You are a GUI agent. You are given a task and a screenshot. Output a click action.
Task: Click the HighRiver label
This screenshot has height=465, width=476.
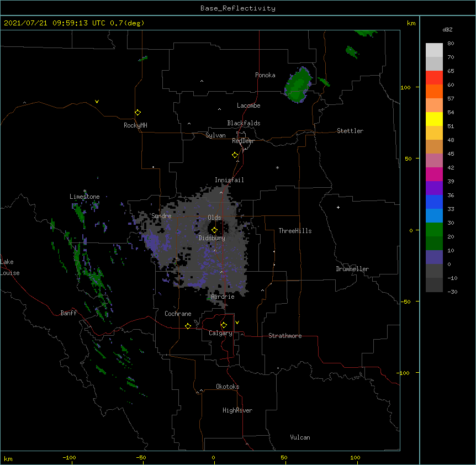(237, 410)
